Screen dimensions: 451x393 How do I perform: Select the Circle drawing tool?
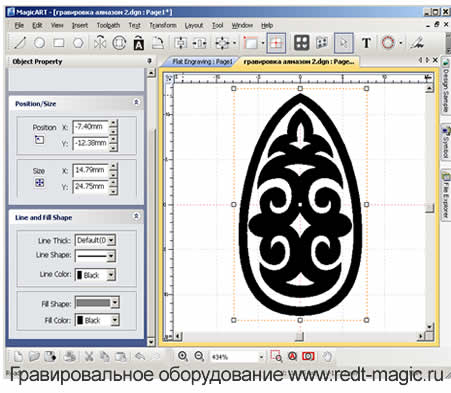39,43
